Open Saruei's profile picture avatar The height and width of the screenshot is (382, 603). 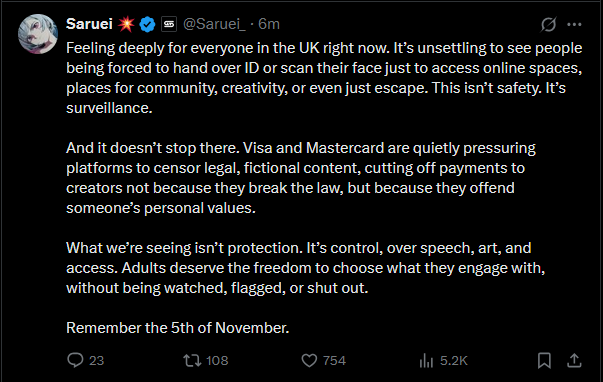click(x=38, y=34)
